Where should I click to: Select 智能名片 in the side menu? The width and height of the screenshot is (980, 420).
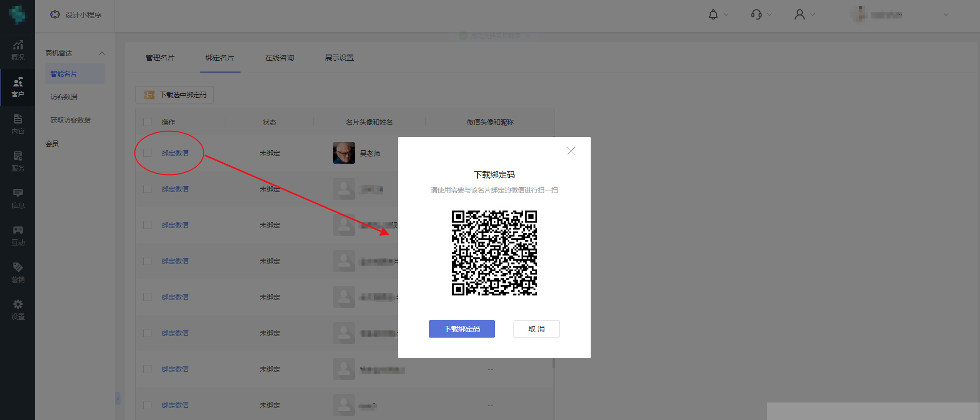pos(75,74)
